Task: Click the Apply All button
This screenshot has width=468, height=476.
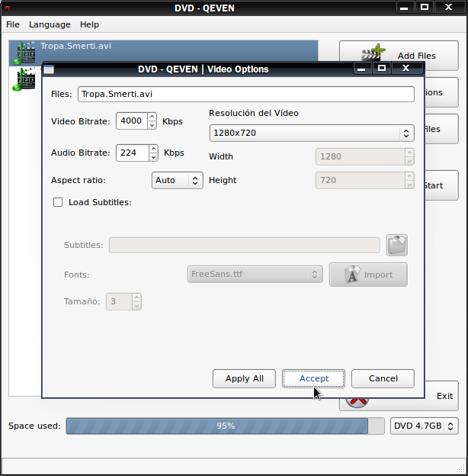Action: click(x=244, y=378)
